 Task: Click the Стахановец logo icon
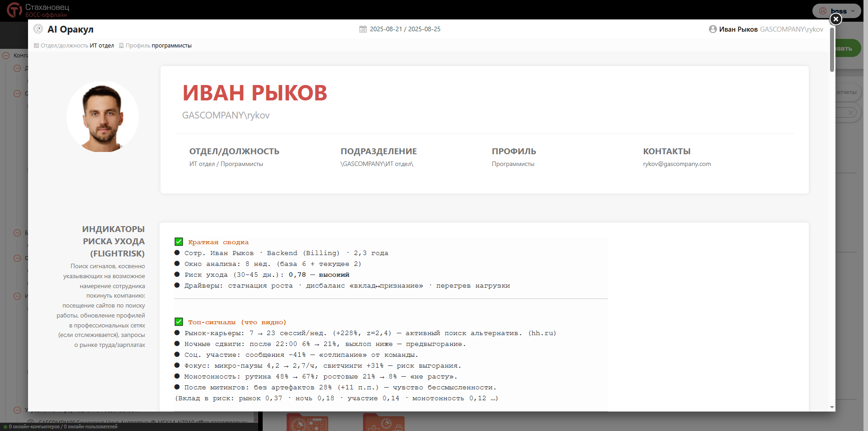point(14,9)
